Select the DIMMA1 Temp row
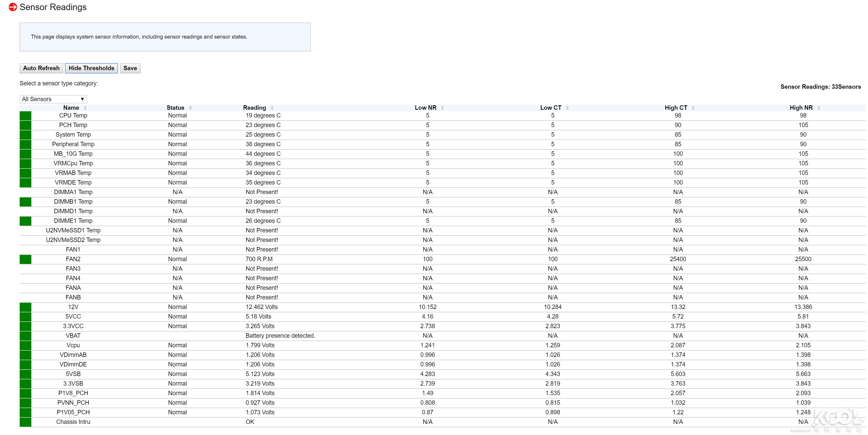868x435 pixels. (73, 192)
